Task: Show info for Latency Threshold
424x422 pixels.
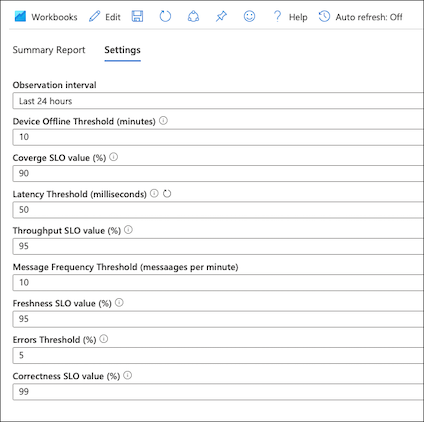Action: 154,193
